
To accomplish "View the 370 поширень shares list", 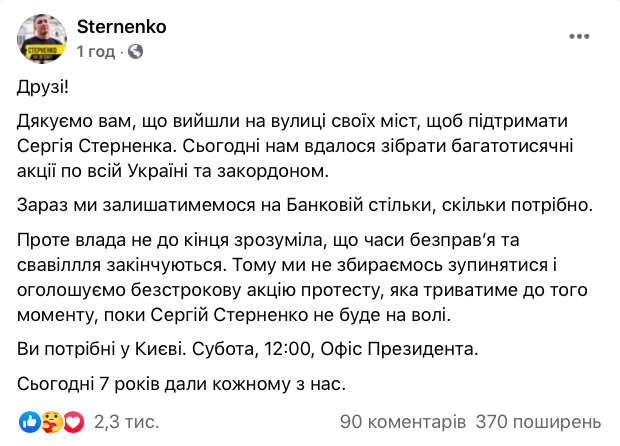I will click(539, 420).
